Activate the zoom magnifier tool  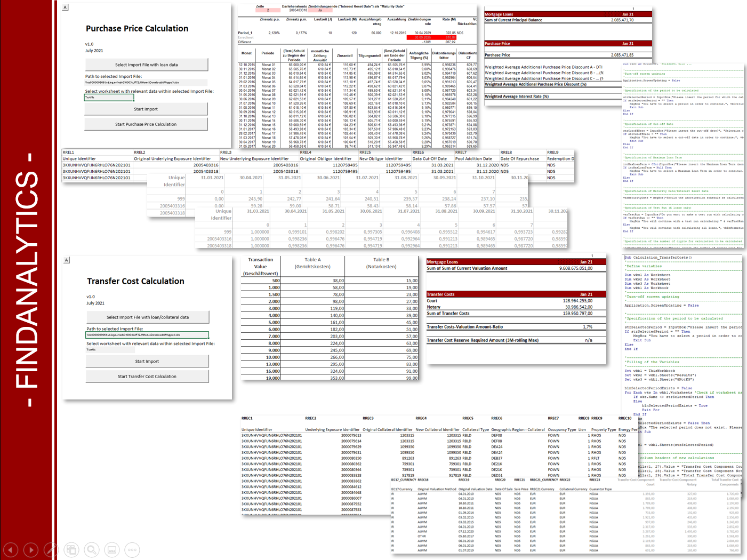click(92, 549)
